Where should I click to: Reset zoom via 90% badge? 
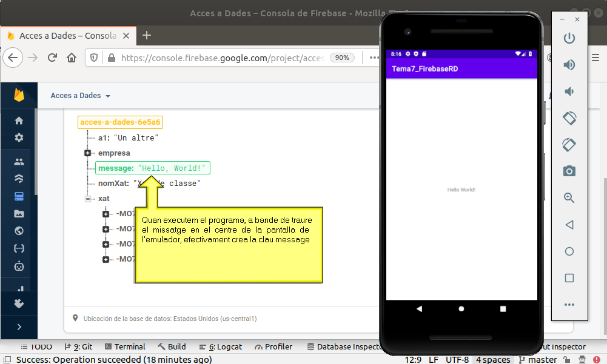342,58
